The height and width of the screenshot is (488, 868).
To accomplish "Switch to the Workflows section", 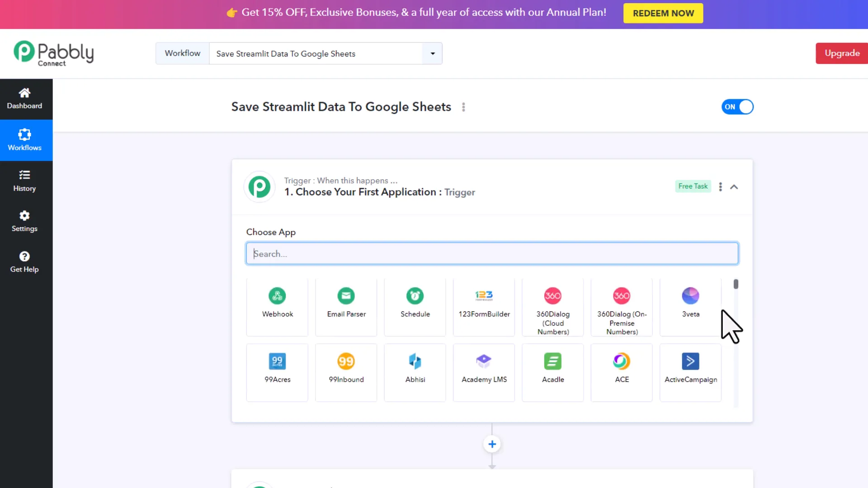I will pyautogui.click(x=24, y=140).
